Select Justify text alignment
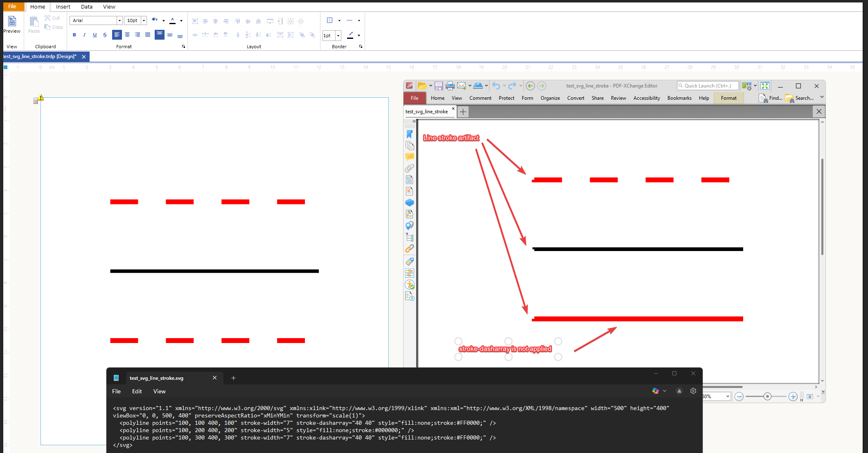868x453 pixels. (148, 35)
